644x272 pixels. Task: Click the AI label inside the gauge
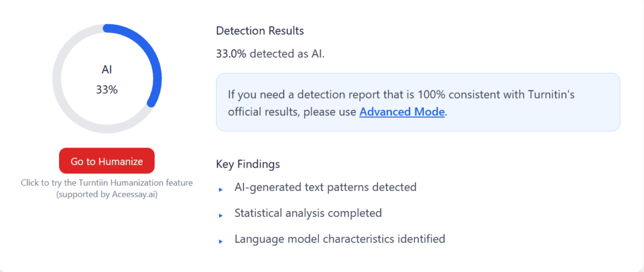pyautogui.click(x=107, y=69)
